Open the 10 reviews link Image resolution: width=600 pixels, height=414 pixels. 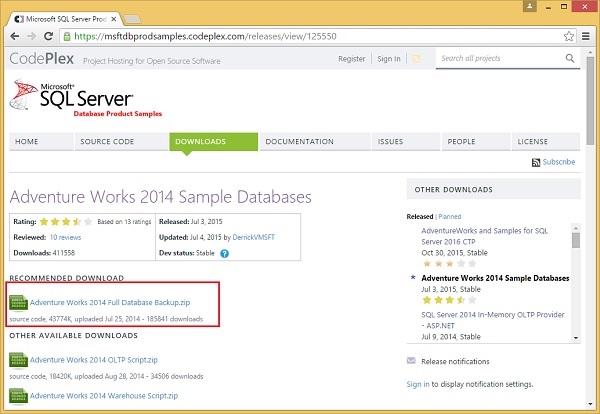pyautogui.click(x=65, y=237)
